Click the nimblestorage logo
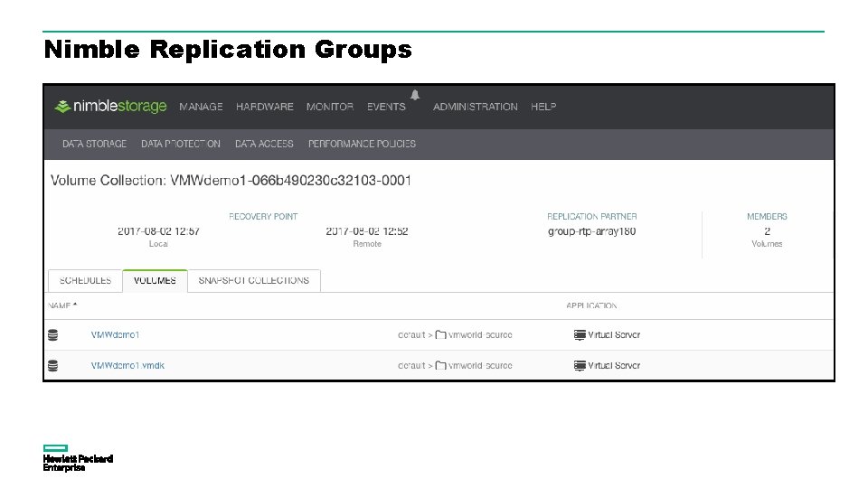Image resolution: width=868 pixels, height=488 pixels. [x=110, y=106]
